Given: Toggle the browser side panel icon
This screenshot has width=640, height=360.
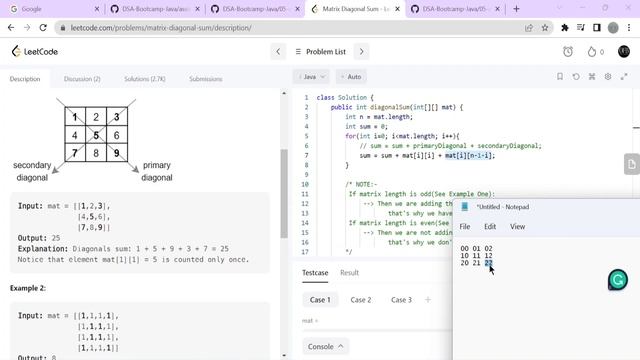Looking at the screenshot, I should pos(597,28).
